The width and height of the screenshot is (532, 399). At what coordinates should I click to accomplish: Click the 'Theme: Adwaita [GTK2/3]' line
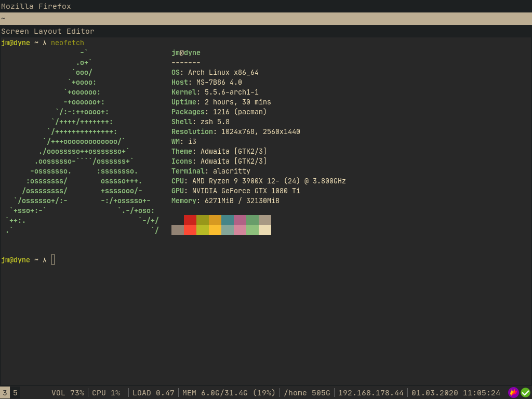(219, 151)
